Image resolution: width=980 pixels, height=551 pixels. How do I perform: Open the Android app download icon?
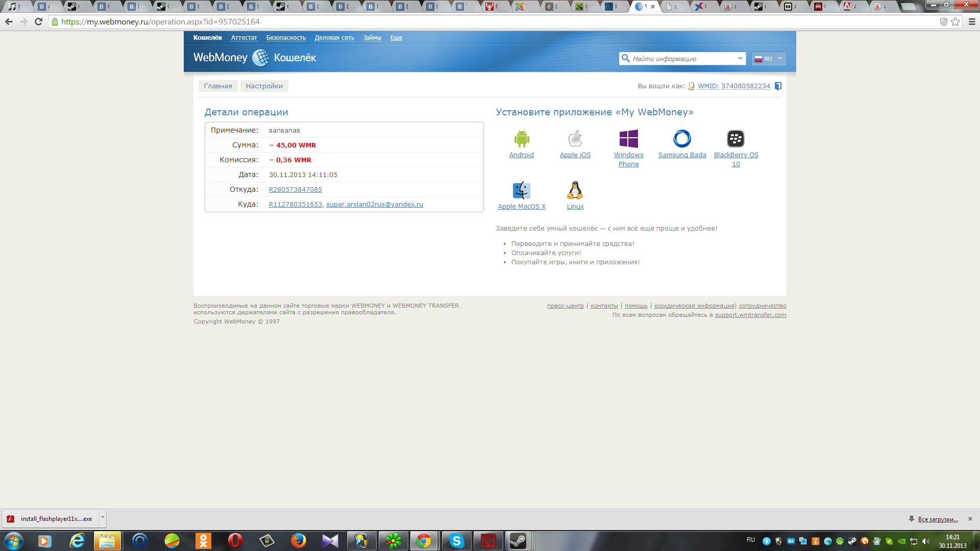tap(521, 139)
